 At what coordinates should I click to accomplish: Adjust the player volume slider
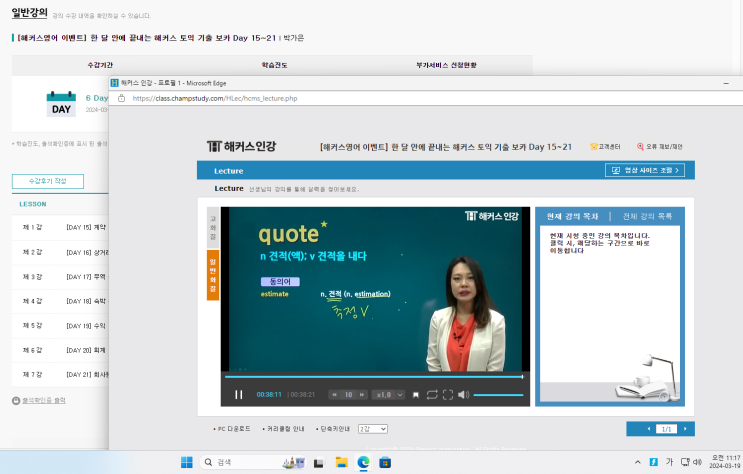coord(498,394)
